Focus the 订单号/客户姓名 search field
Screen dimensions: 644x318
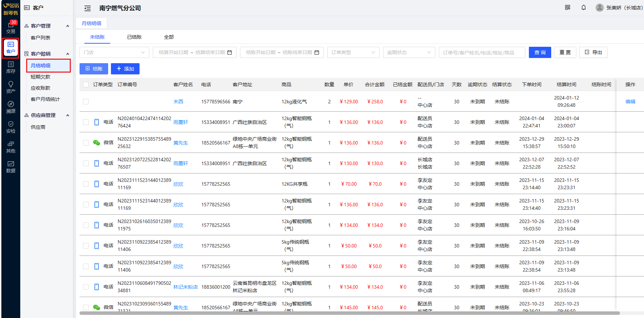482,52
